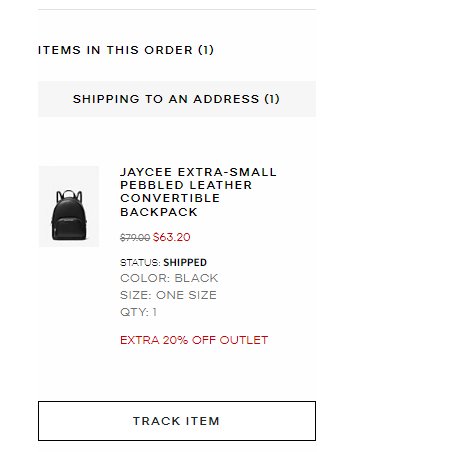Click the Items In This Order heading
The image size is (467, 452).
(x=126, y=50)
